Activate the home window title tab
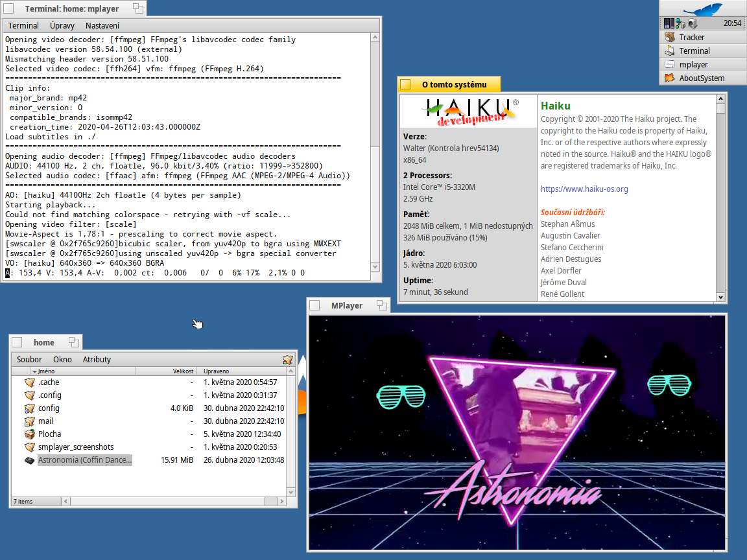The height and width of the screenshot is (560, 747). click(46, 342)
